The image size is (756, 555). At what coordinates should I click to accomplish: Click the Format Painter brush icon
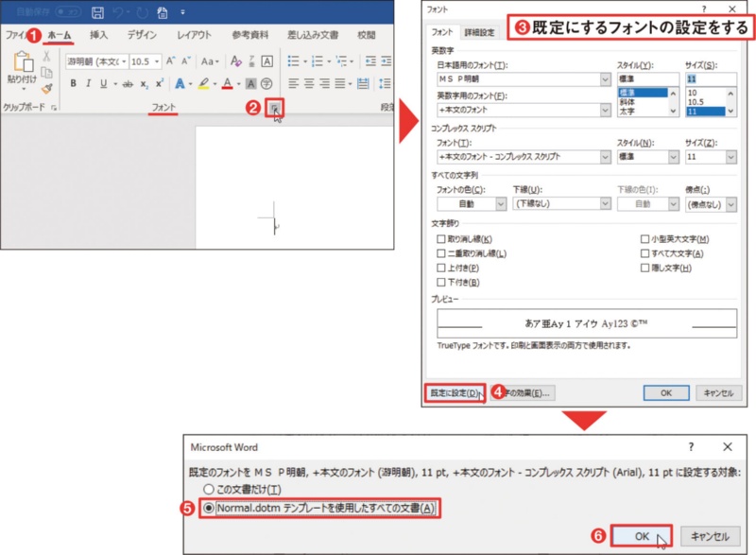coord(46,89)
